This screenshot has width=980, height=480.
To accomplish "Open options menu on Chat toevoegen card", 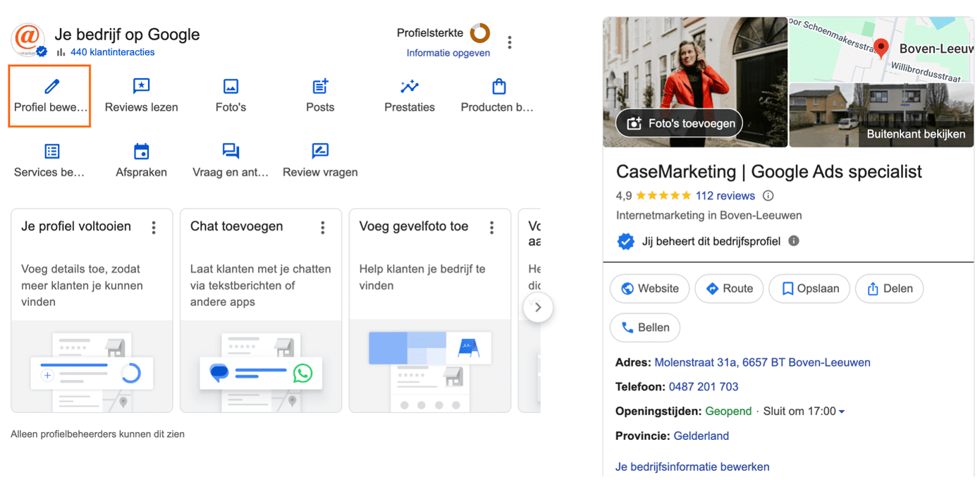I will (x=323, y=227).
